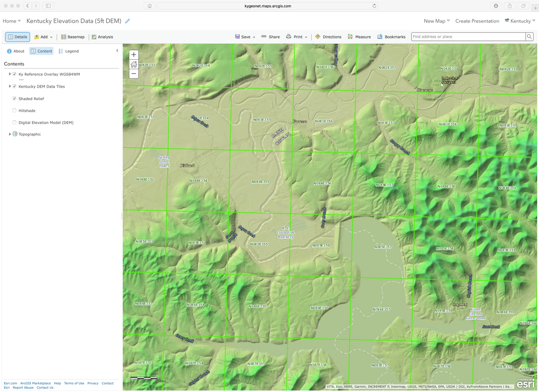This screenshot has height=392, width=539.
Task: Open the Add dropdown
Action: tap(44, 37)
